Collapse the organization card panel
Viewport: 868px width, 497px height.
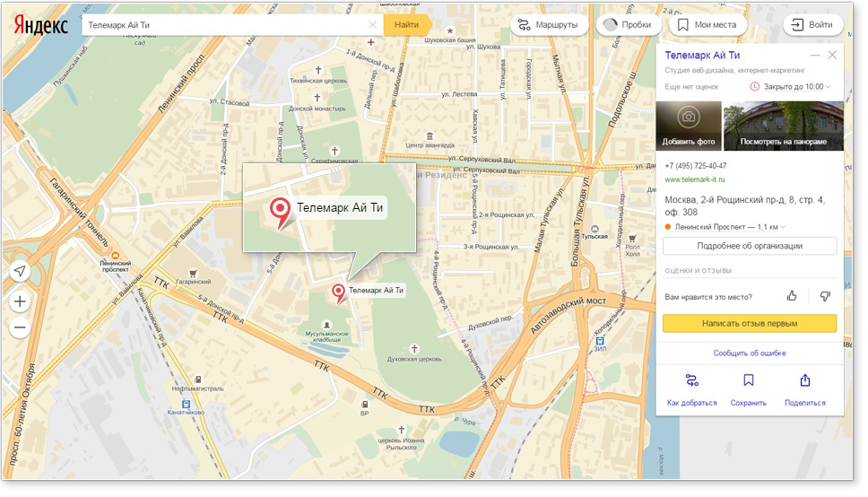tap(815, 56)
